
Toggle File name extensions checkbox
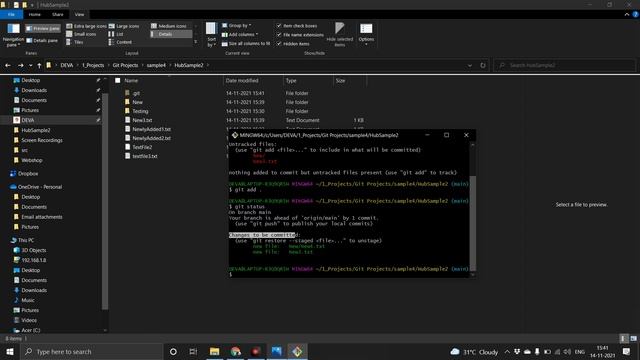click(x=279, y=35)
